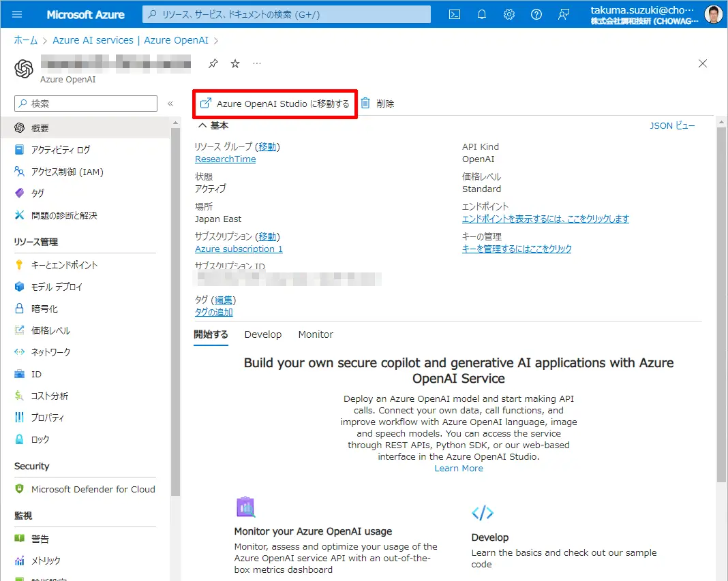Add resource to favorites with star
This screenshot has height=581, width=728.
[x=235, y=63]
